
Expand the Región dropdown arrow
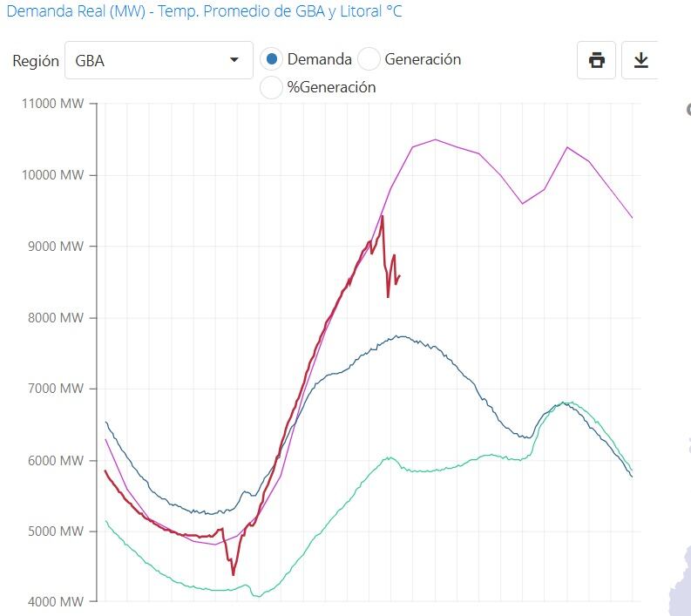tap(234, 60)
